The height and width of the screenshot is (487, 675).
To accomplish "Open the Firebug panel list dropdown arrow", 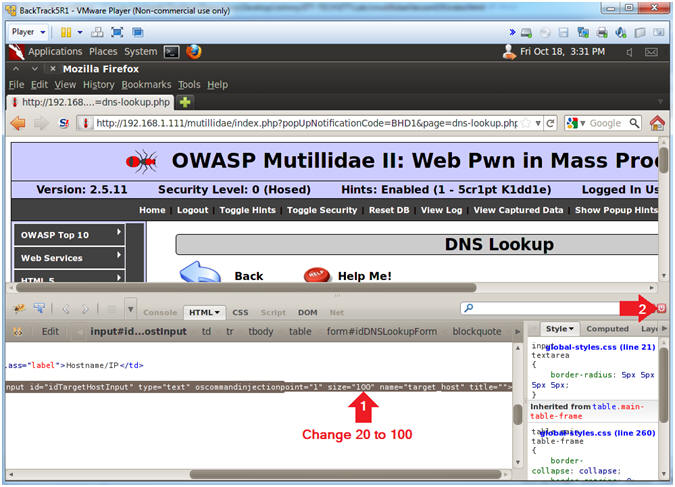I will click(x=130, y=309).
